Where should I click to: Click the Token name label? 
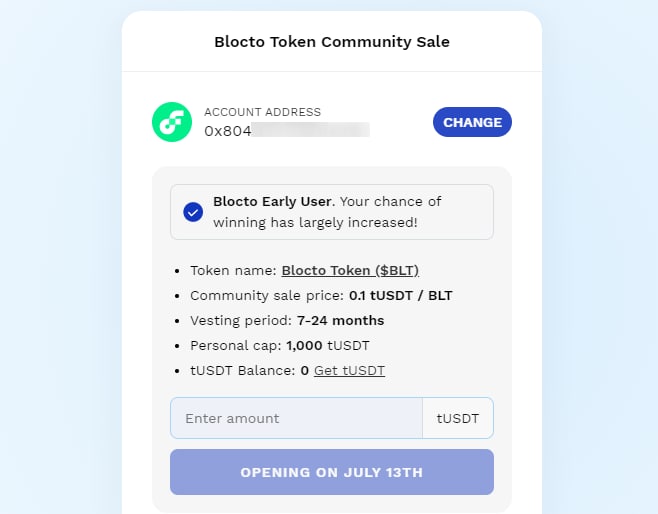click(233, 270)
